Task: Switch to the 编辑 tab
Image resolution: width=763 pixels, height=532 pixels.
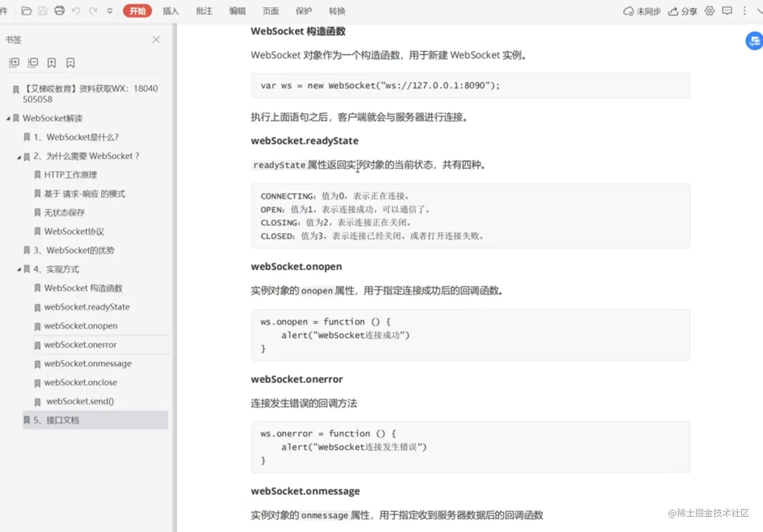Action: [x=237, y=11]
